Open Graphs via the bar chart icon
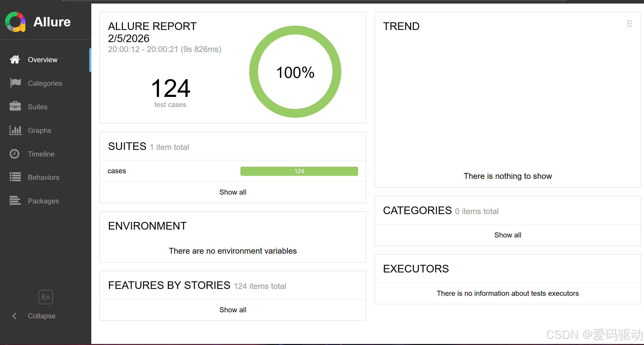Screen dimensions: 644x345 (15, 130)
